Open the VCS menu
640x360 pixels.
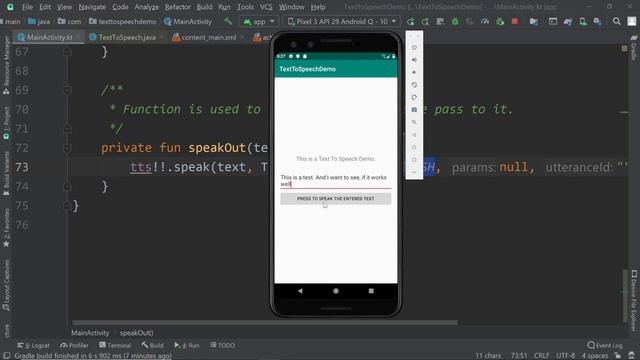click(266, 7)
